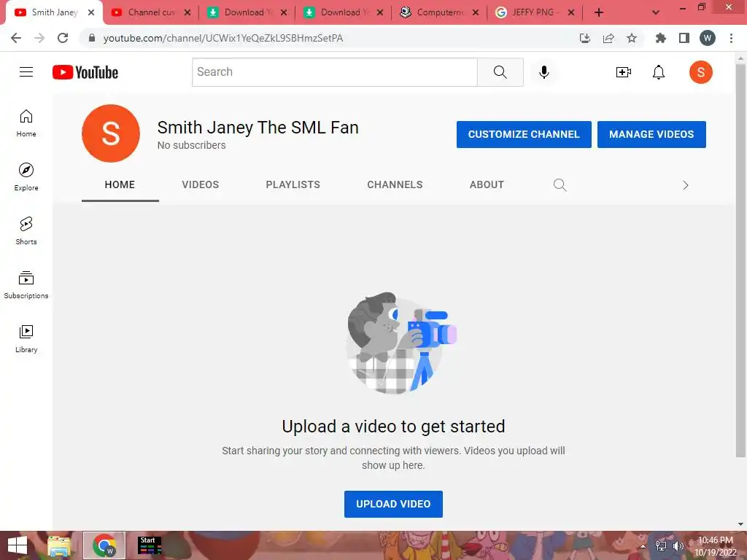The width and height of the screenshot is (747, 560).
Task: Click the channel's large S profile picture
Action: pyautogui.click(x=111, y=133)
